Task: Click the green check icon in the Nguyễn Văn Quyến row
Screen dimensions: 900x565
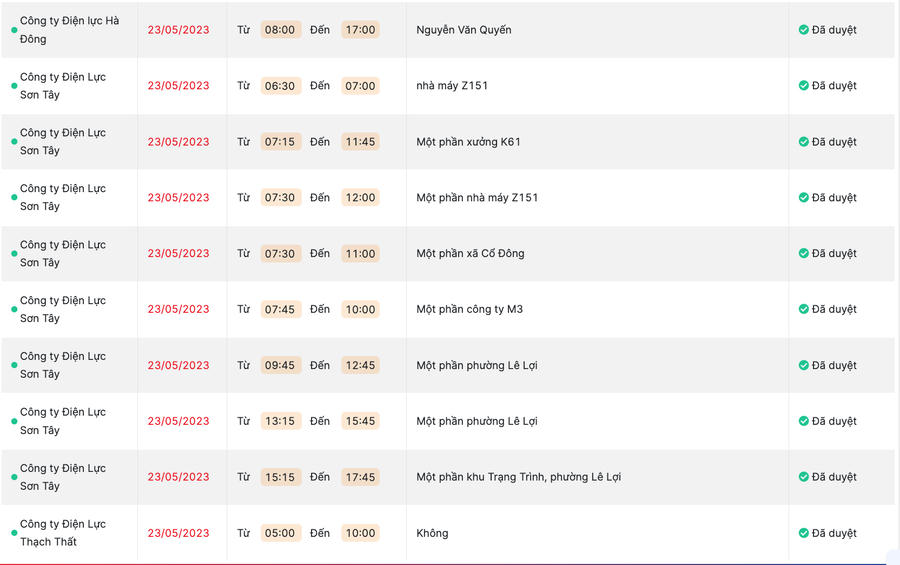Action: (804, 30)
